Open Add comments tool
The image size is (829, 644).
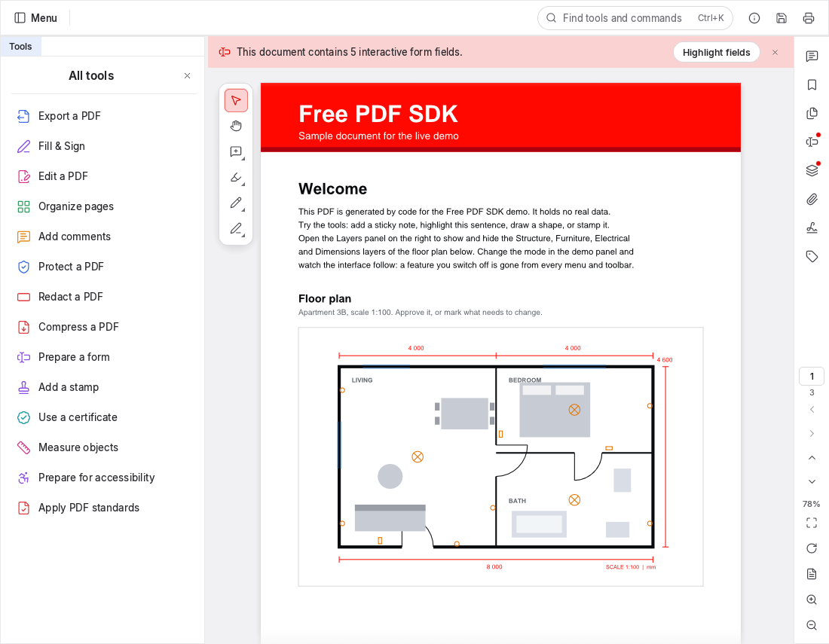point(104,237)
